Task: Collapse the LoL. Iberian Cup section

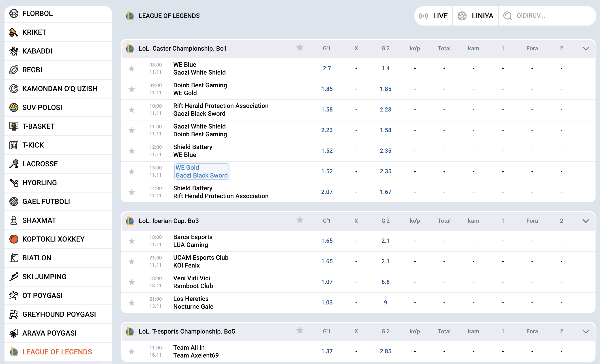Action: 586,221
